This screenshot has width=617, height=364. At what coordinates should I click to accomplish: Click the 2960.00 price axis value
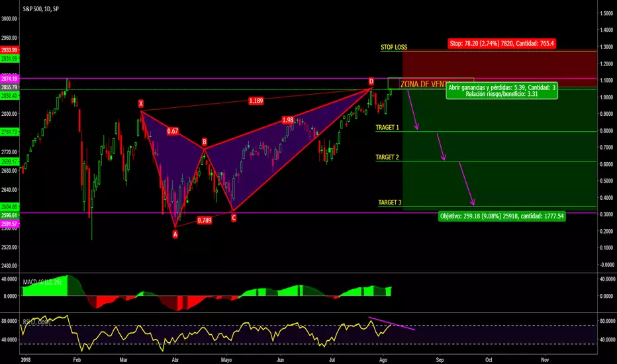click(9, 38)
